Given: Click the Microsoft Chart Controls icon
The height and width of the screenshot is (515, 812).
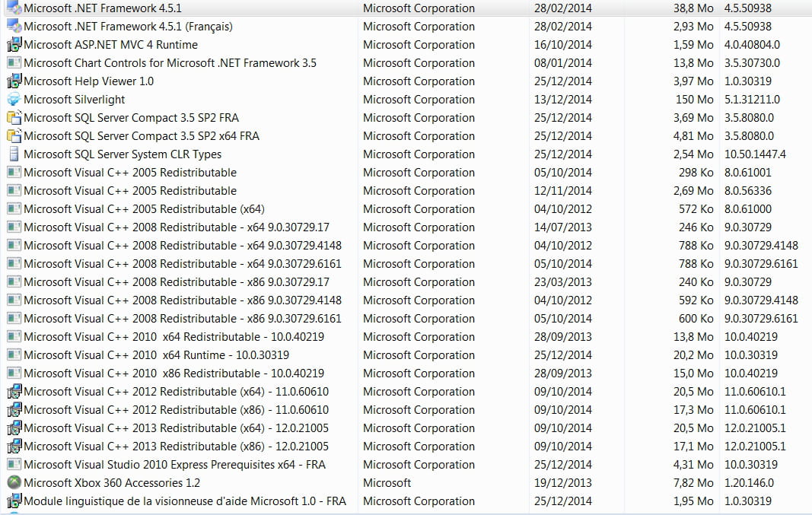Looking at the screenshot, I should (14, 62).
